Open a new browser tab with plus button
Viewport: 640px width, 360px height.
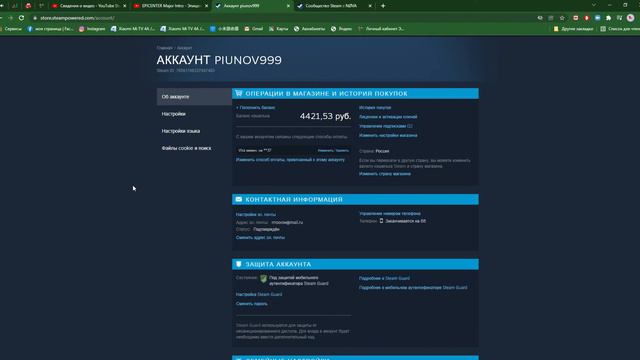coord(383,6)
